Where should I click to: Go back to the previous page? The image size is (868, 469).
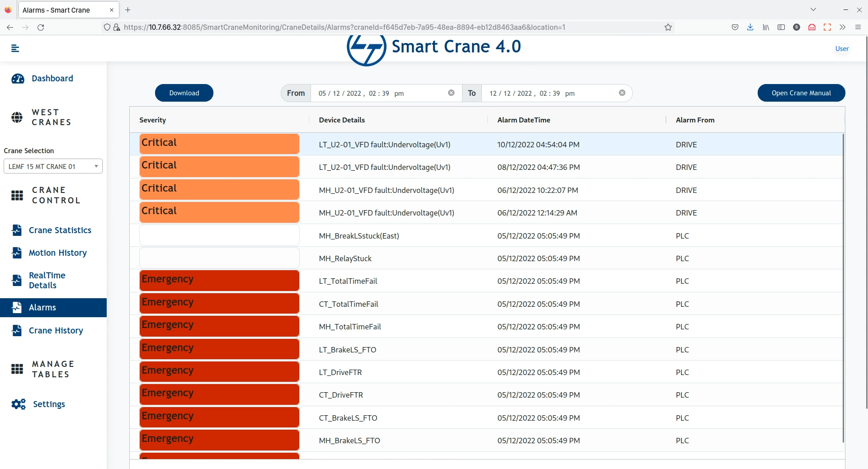click(10, 27)
